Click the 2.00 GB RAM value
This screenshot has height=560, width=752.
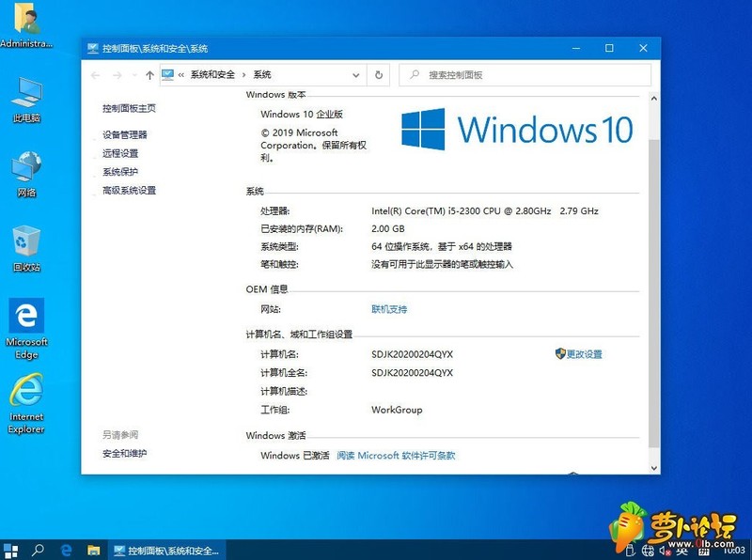[388, 228]
